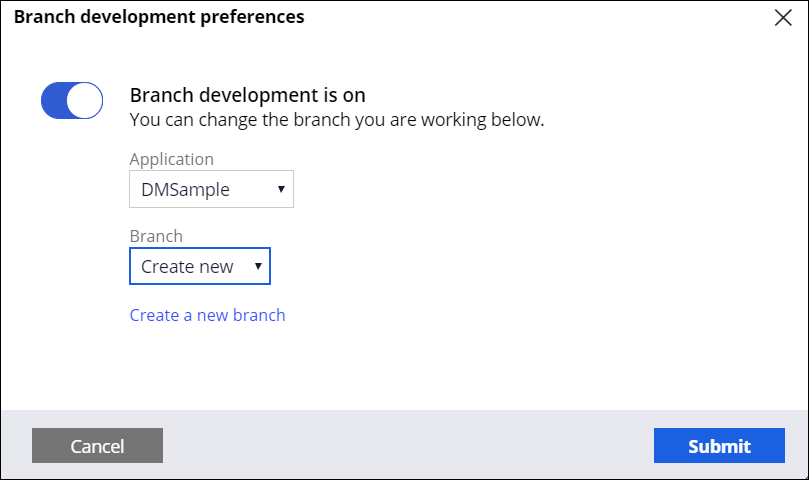The height and width of the screenshot is (480, 809).
Task: Select the DMSample text in the Application combo box
Action: pyautogui.click(x=185, y=189)
